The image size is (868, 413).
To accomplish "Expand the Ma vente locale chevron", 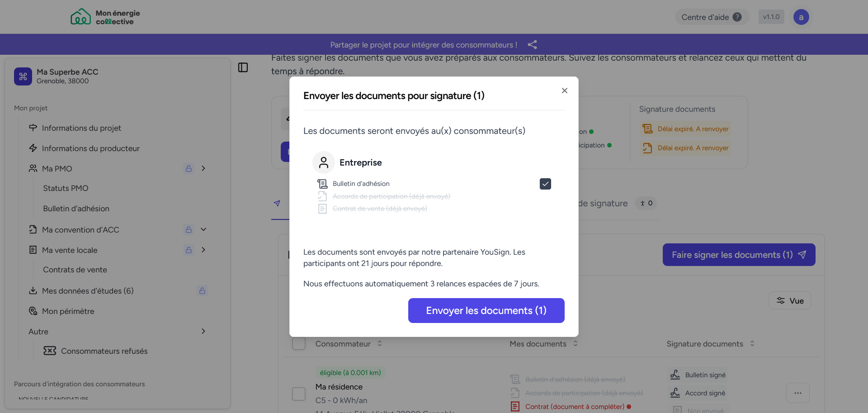I will tap(203, 250).
